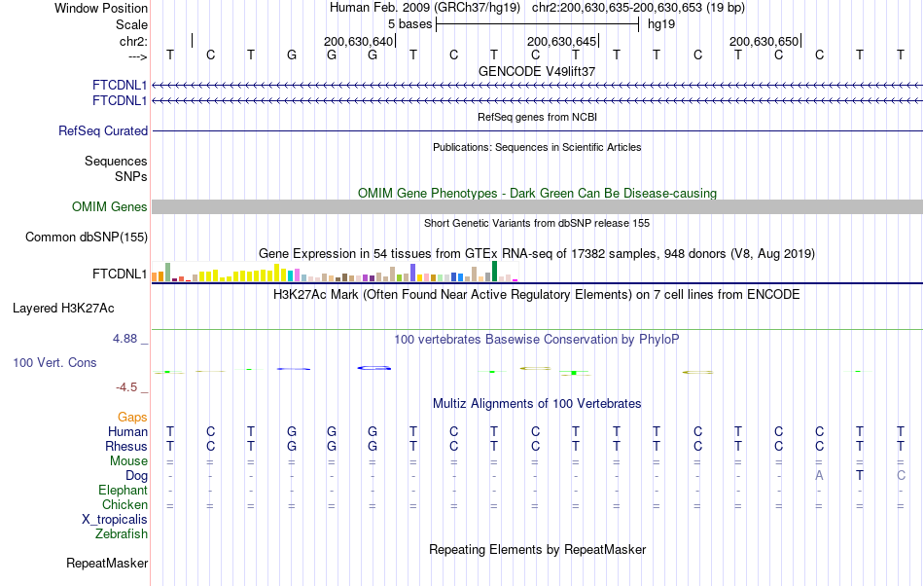Click the Publications: Sequences in Scientific Articles title
Viewport: 924px width, 586px height.
[537, 147]
